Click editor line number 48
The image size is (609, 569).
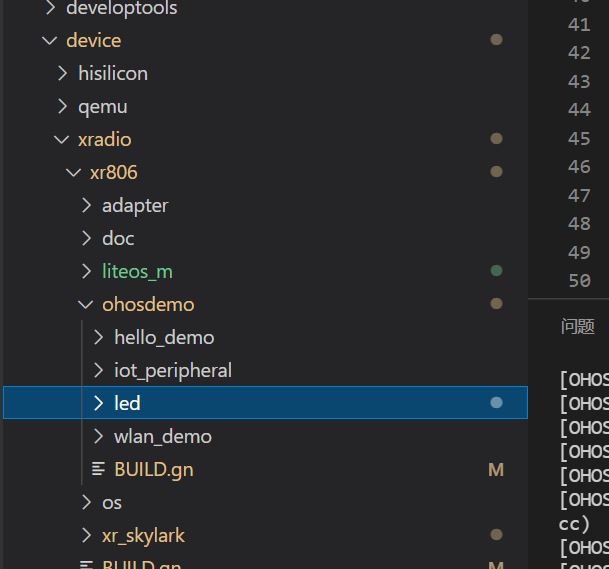(579, 224)
